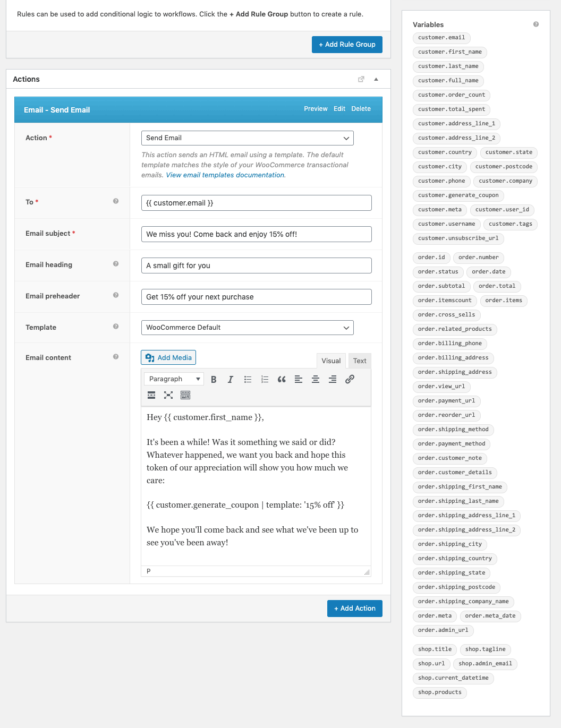Click the Add Rule Group button
The height and width of the screenshot is (728, 561).
pyautogui.click(x=347, y=45)
